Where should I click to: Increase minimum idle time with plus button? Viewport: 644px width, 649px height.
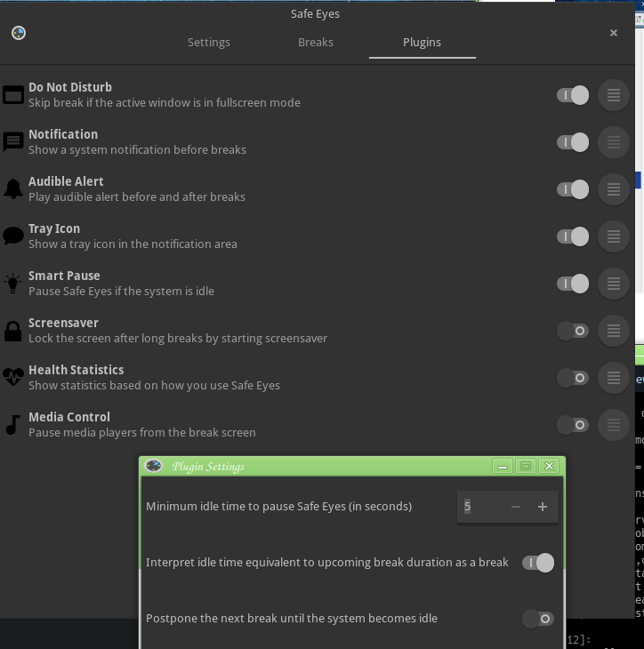[x=543, y=507]
